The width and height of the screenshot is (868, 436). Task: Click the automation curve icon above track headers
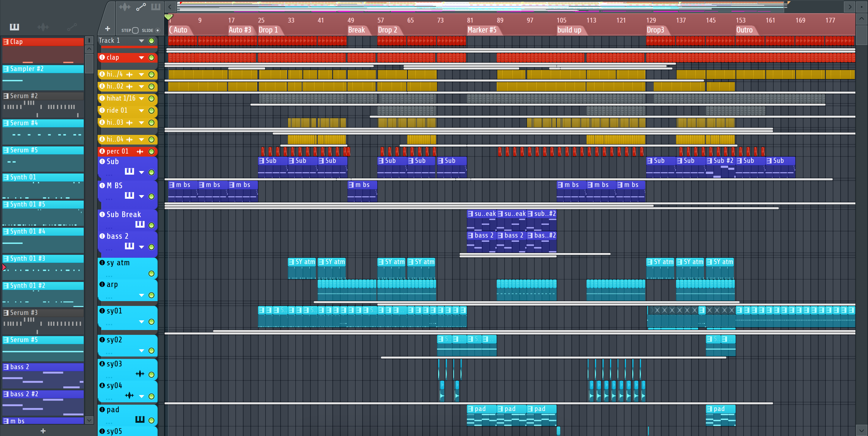(x=141, y=7)
